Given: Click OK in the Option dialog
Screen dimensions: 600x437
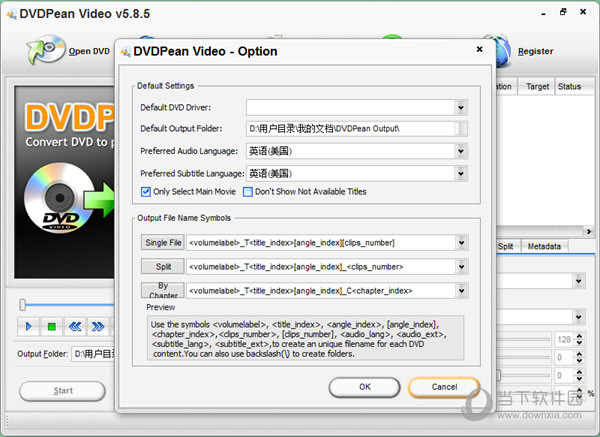Looking at the screenshot, I should point(365,387).
